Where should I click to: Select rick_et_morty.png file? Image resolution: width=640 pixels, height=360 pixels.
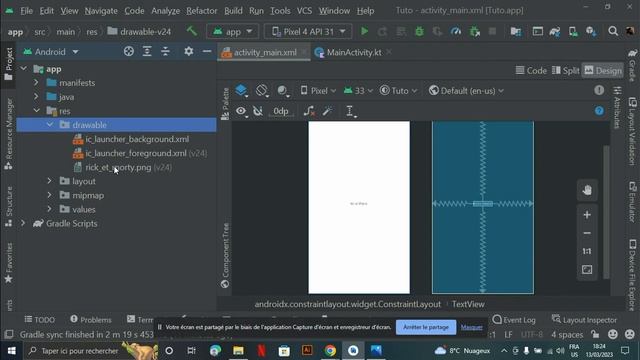pyautogui.click(x=118, y=167)
